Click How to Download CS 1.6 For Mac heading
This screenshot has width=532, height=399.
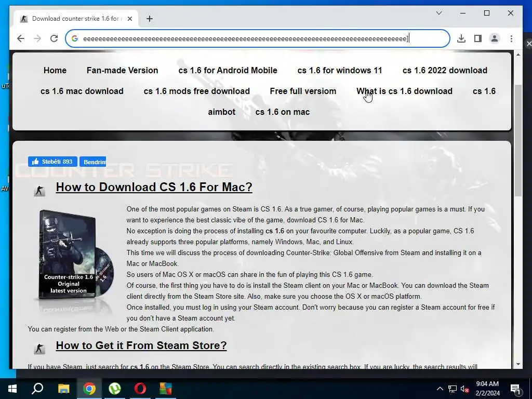click(x=154, y=187)
